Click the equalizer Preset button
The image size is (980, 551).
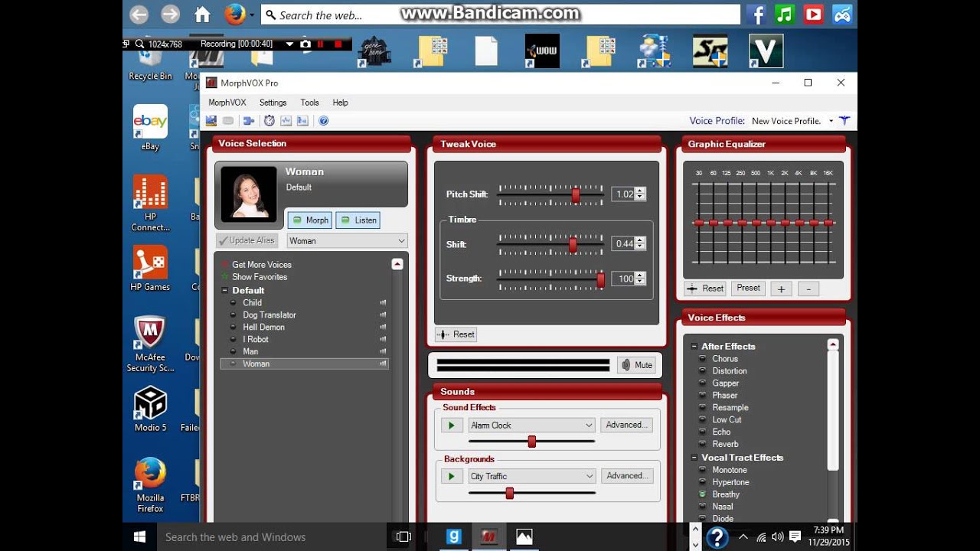(x=749, y=288)
